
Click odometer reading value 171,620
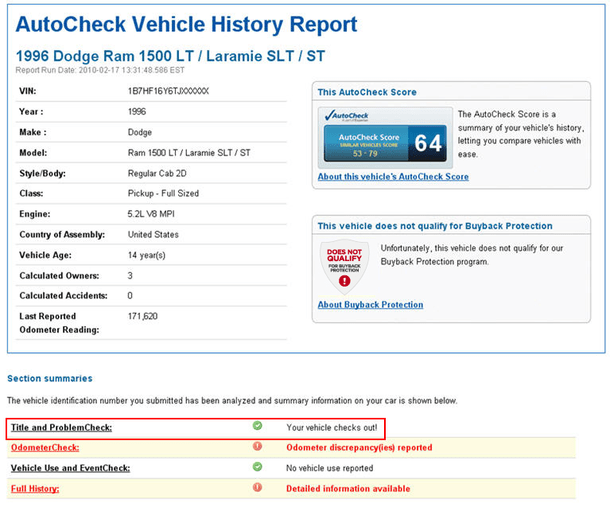coord(143,316)
